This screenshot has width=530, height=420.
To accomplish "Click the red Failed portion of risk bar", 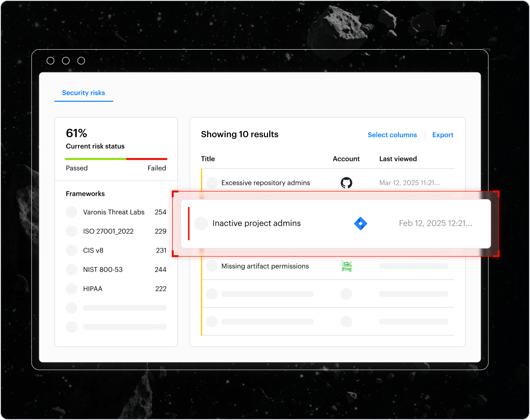I will pos(147,159).
